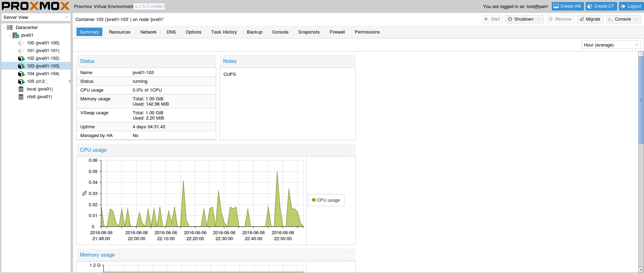The image size is (644, 273).
Task: Click the 'running' status value
Action: pos(140,81)
